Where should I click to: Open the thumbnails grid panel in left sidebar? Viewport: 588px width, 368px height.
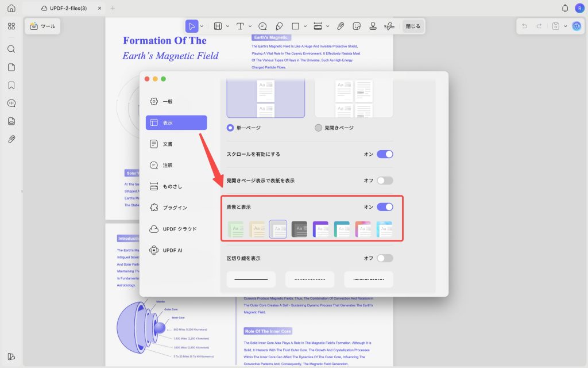pos(11,26)
